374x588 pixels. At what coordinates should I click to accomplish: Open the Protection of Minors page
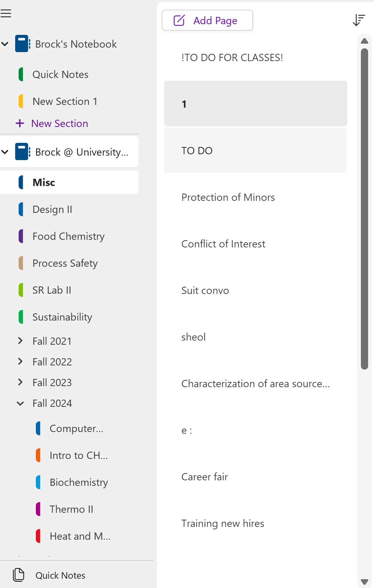(228, 197)
